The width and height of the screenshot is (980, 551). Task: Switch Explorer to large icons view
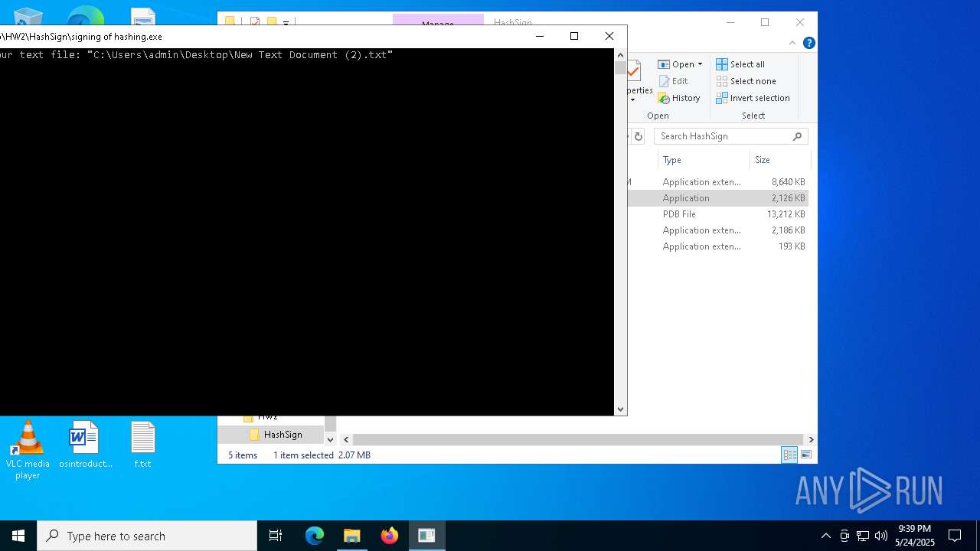[x=805, y=455]
